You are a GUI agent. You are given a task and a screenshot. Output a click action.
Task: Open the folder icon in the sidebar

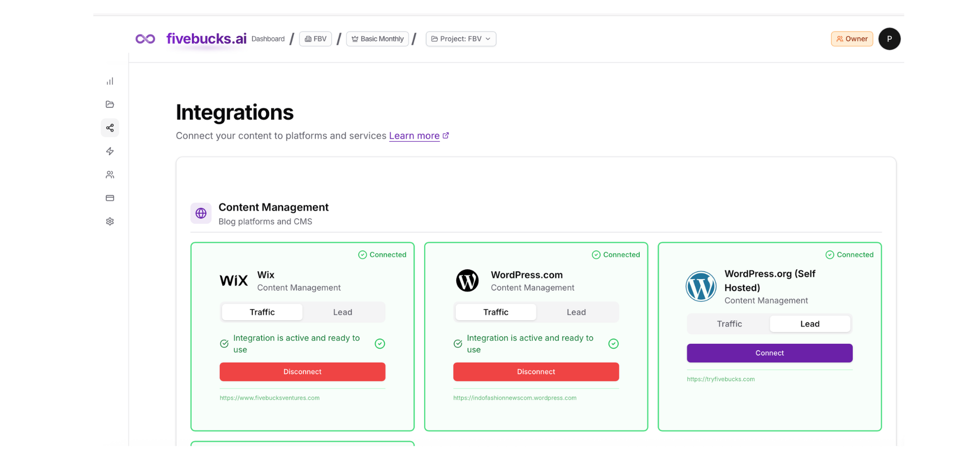pyautogui.click(x=110, y=105)
